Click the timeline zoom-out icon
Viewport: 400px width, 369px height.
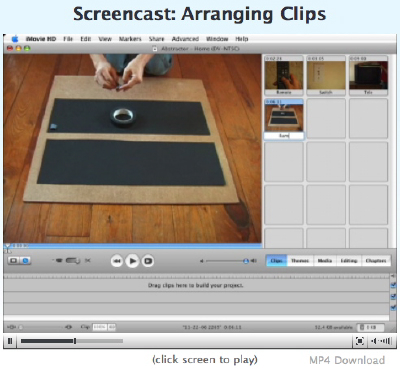pos(11,327)
